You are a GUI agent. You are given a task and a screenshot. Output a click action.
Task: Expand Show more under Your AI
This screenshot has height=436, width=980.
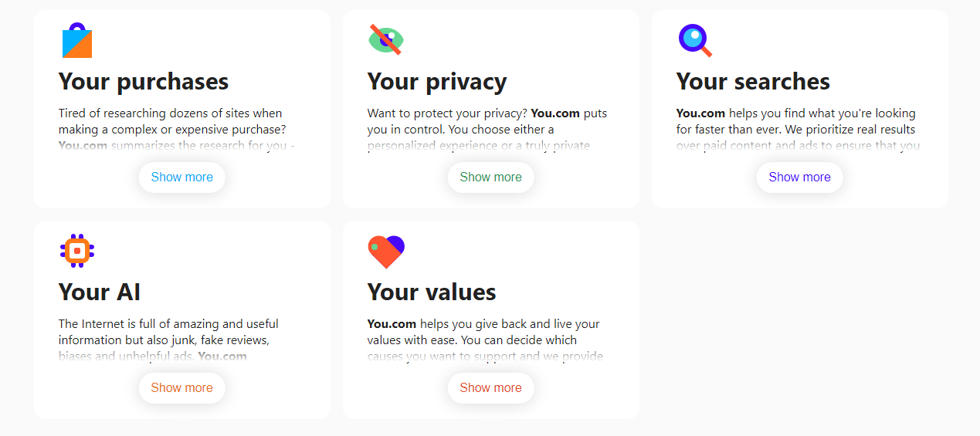pos(181,388)
